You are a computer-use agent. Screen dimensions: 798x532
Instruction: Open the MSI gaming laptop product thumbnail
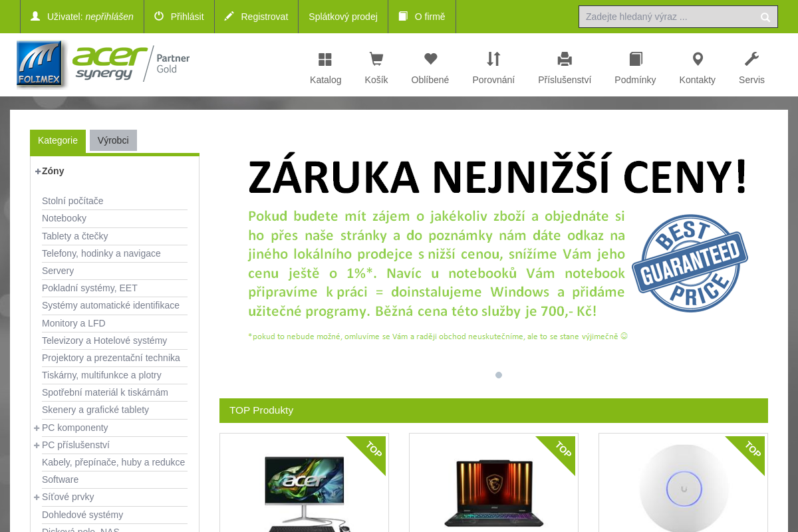493,492
